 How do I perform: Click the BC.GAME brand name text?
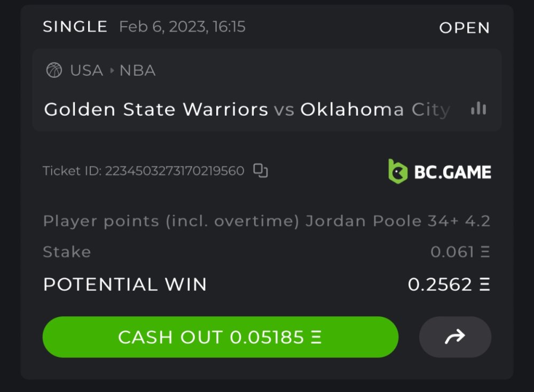tap(452, 172)
